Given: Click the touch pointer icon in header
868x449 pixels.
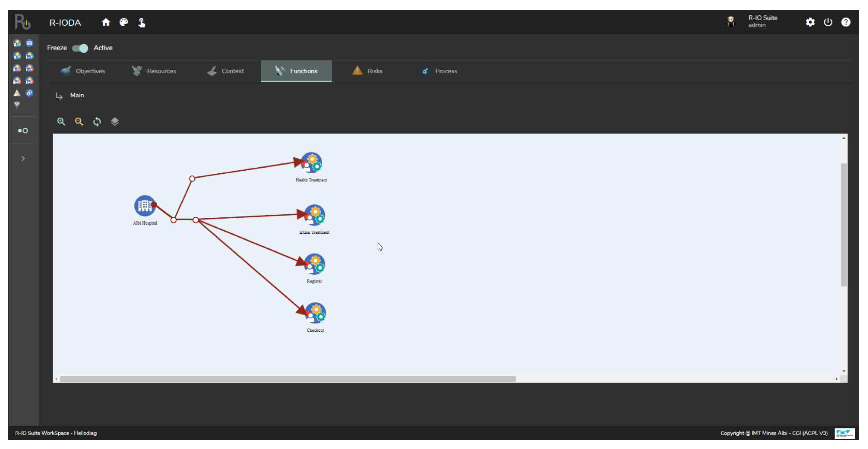Looking at the screenshot, I should 142,23.
